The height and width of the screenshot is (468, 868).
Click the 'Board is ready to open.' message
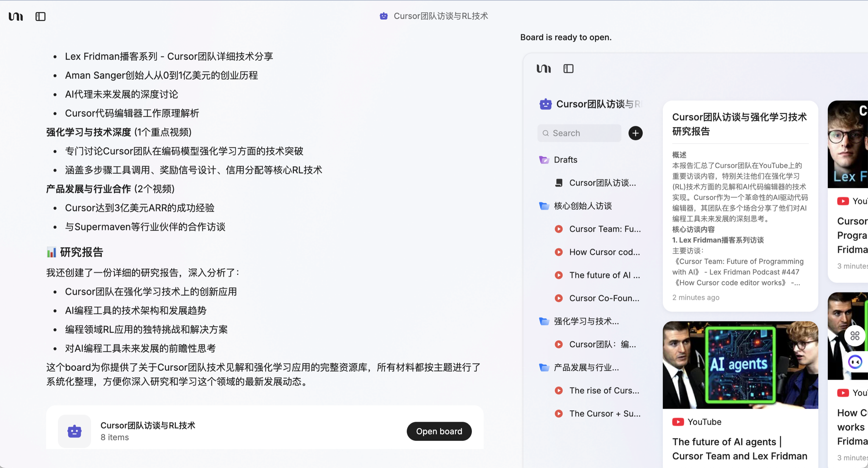pos(566,37)
